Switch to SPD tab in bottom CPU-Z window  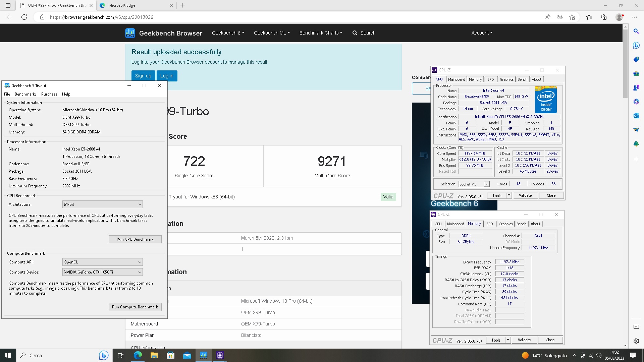click(x=490, y=224)
